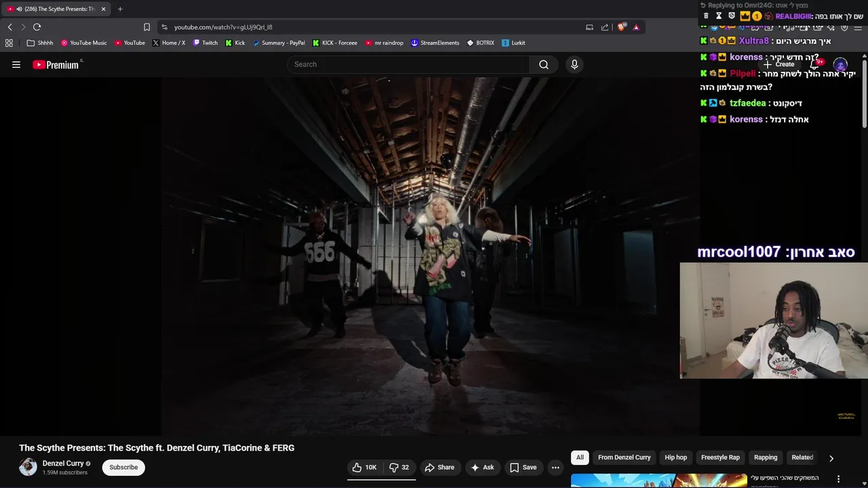Open the YouTube Music bookmark

click(83, 43)
